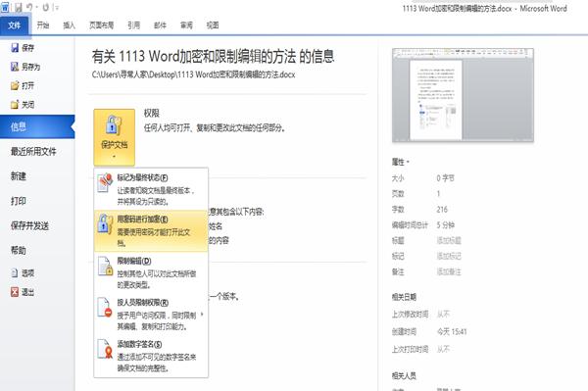The height and width of the screenshot is (391, 588).
Task: Click the 添加标记 field next to 标记
Action: pyautogui.click(x=449, y=256)
